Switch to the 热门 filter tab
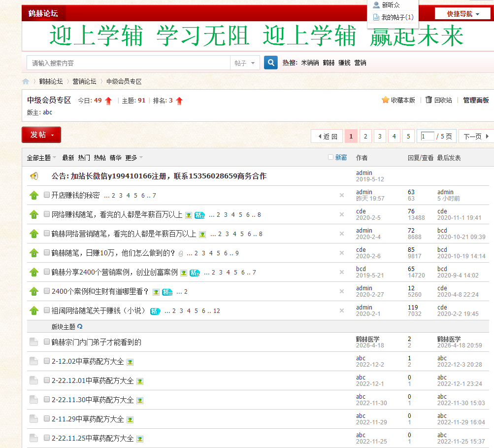The width and height of the screenshot is (494, 448). point(84,158)
